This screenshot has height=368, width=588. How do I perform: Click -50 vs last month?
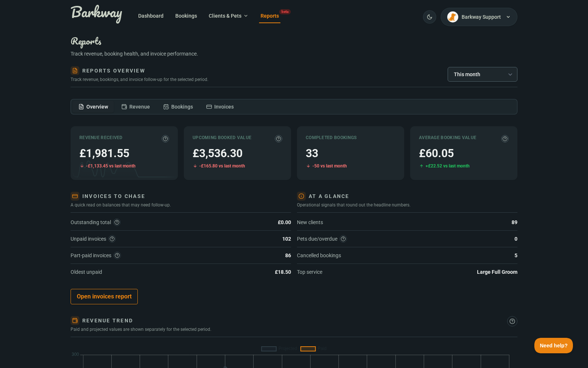pos(330,166)
